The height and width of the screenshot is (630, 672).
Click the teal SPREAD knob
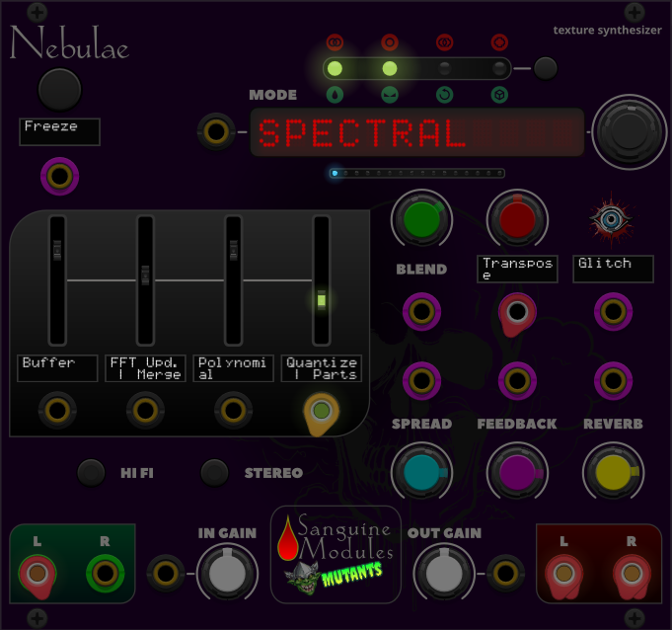[421, 473]
